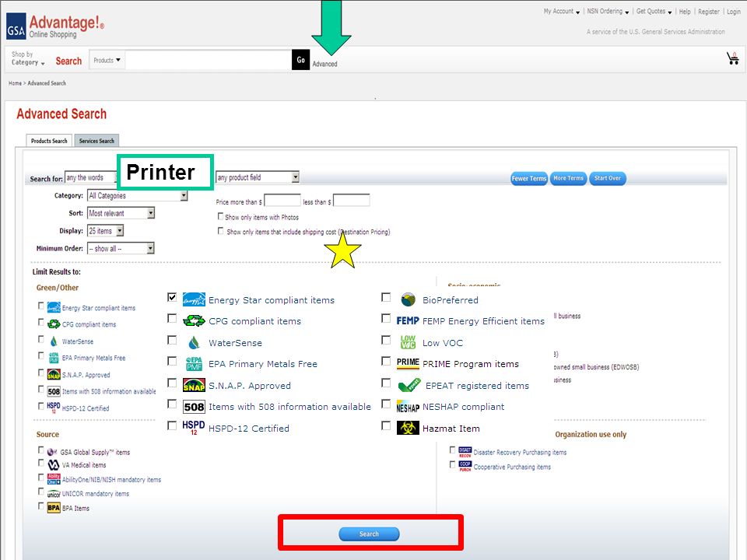Uncheck the enlarged Energy Star compliant checkbox
The height and width of the screenshot is (560, 747).
pos(172,297)
